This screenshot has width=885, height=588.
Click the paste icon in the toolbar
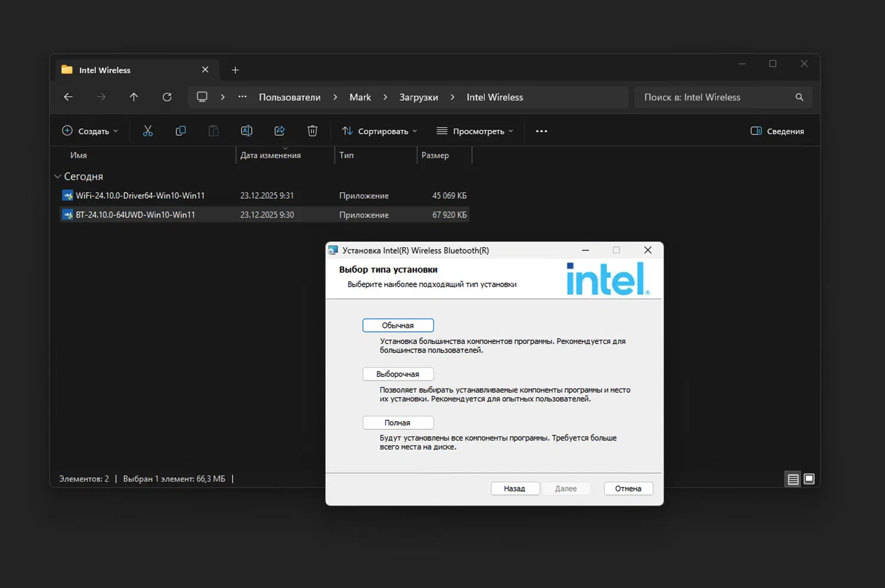click(214, 130)
